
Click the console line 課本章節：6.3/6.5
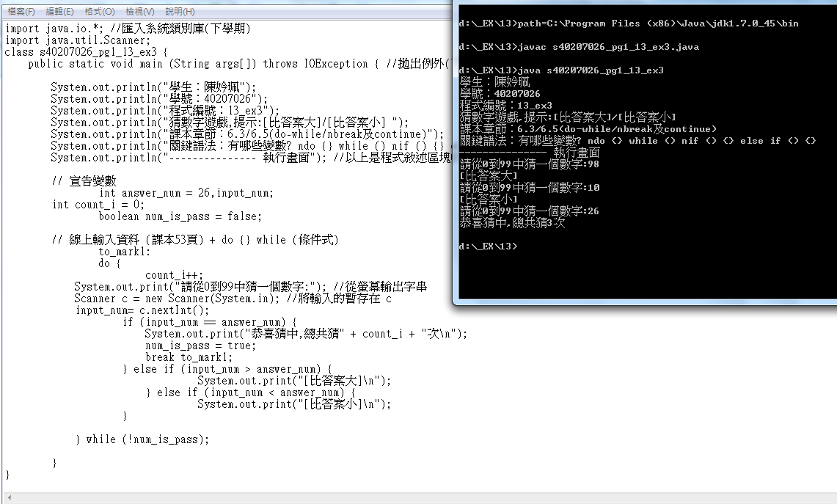(588, 129)
